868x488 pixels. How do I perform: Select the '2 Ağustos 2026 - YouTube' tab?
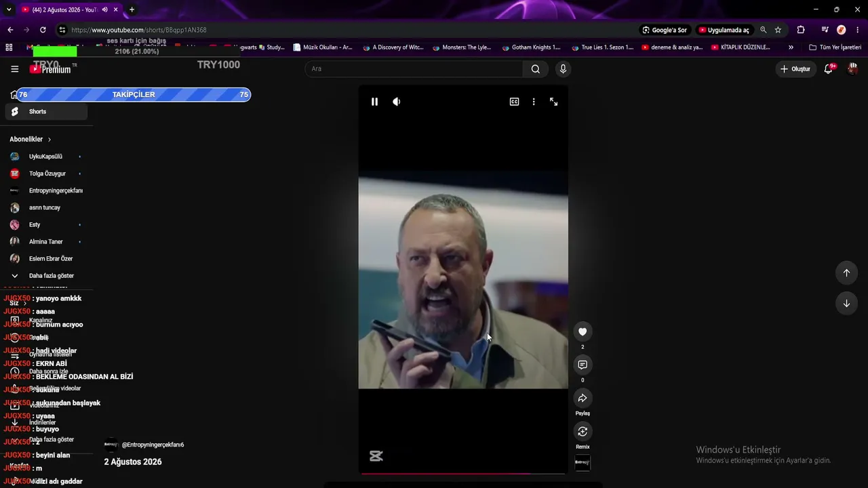[64, 9]
